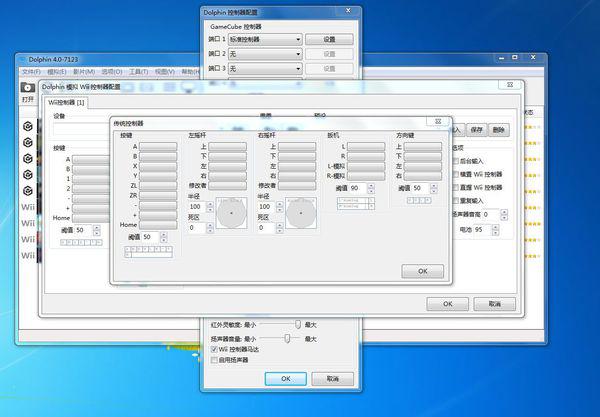Click the 保存 profile button
Image resolution: width=600 pixels, height=417 pixels.
(476, 130)
